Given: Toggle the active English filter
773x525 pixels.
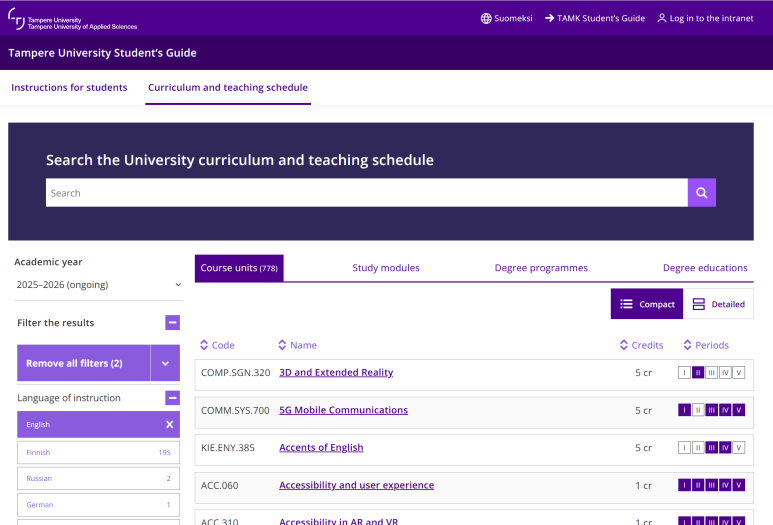Looking at the screenshot, I should (99, 424).
